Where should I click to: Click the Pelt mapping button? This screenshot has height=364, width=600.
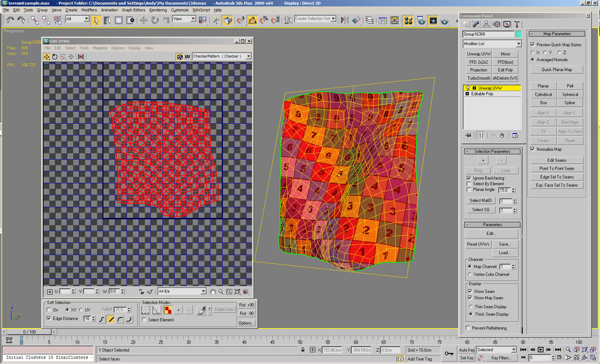[x=570, y=86]
